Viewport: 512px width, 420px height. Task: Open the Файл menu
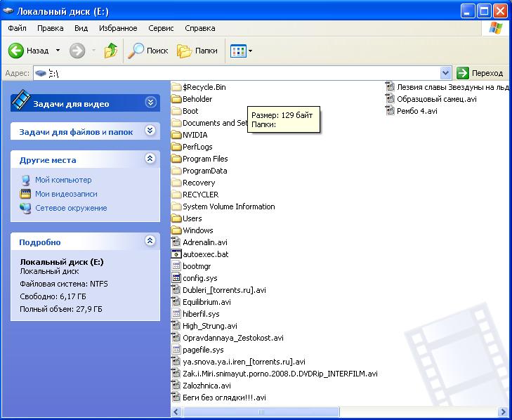click(x=18, y=28)
